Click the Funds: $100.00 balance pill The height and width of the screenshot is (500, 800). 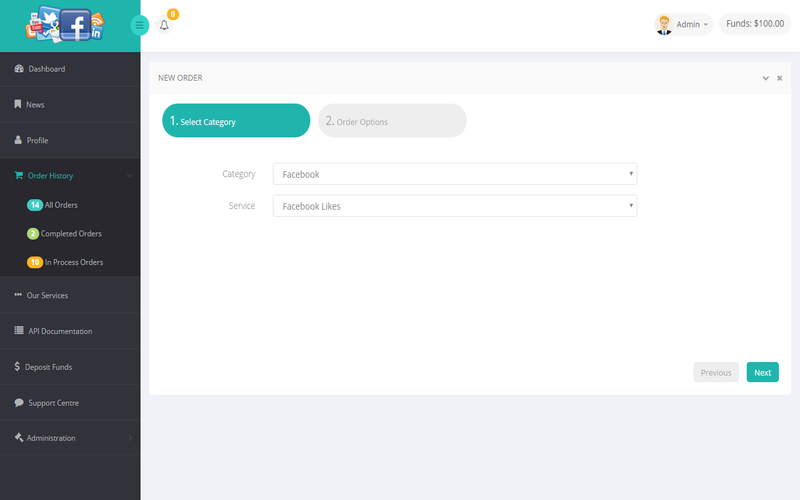[755, 23]
